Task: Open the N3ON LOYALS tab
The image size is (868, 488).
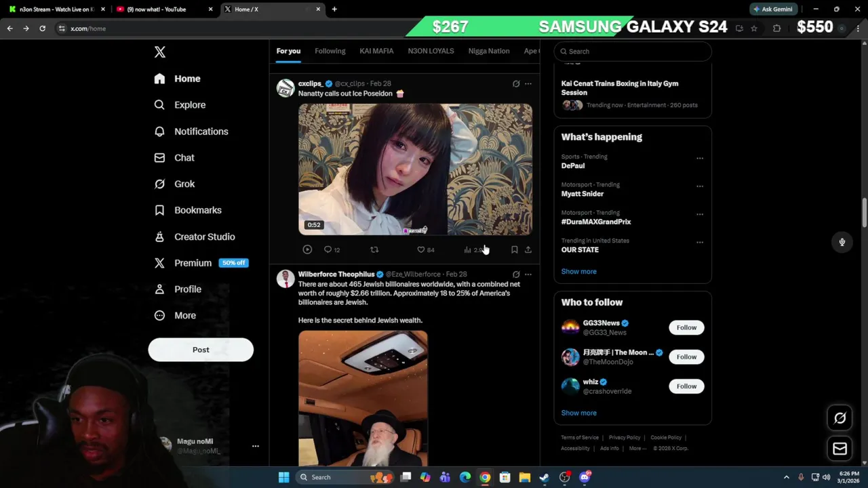Action: [x=431, y=51]
